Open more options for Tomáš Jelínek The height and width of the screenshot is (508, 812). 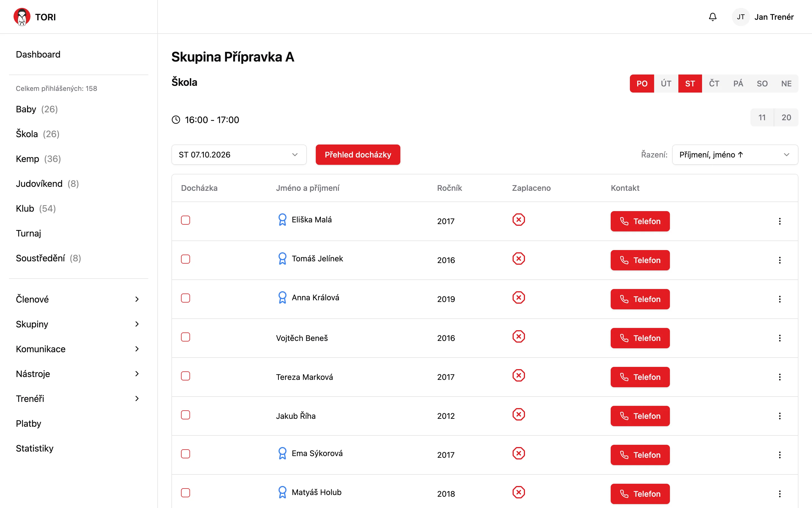point(780,260)
